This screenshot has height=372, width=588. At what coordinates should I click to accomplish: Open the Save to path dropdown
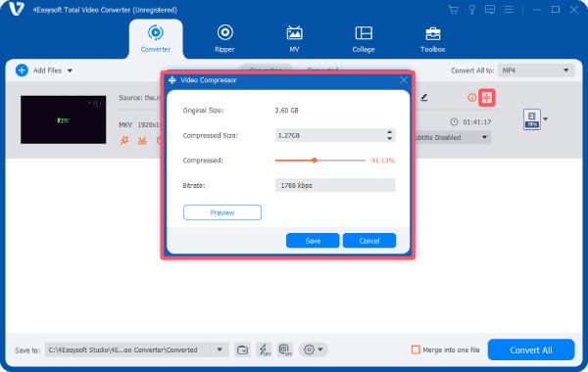click(220, 349)
